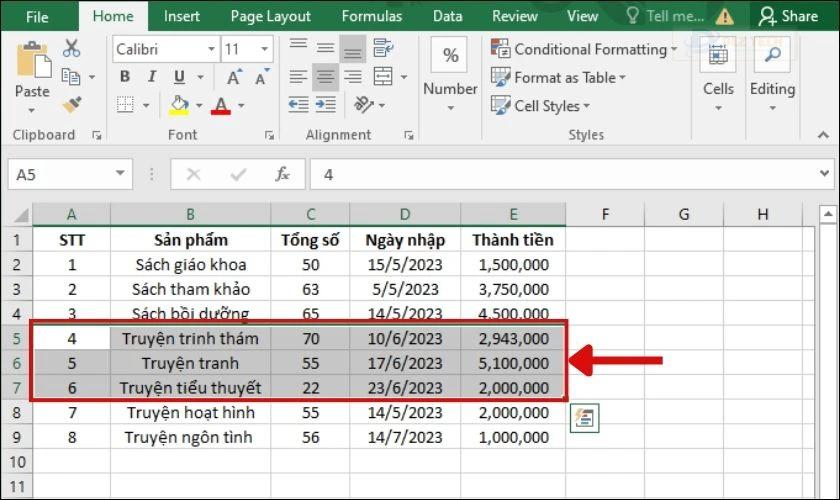Toggle Italic formatting
Screen dimensions: 840x500
(152, 77)
